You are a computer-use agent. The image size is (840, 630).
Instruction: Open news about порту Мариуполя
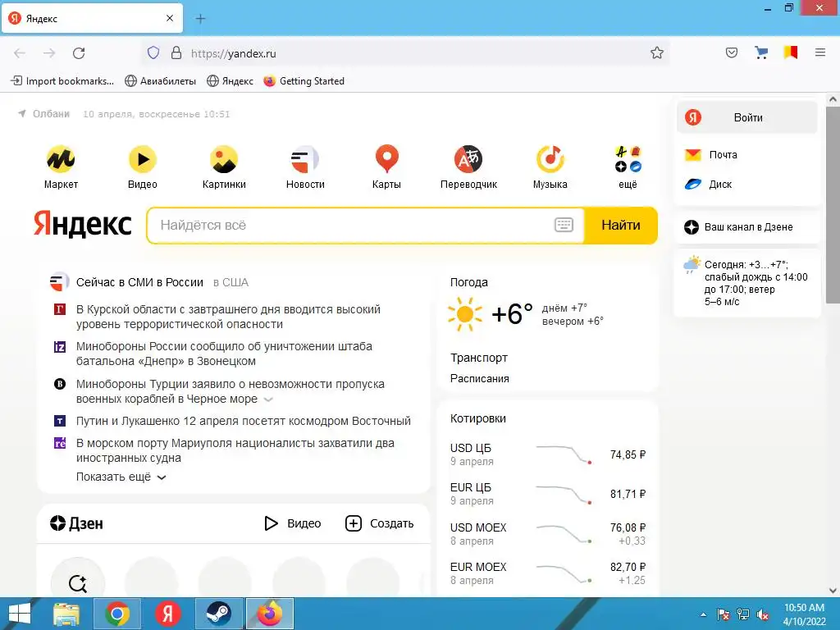[235, 450]
